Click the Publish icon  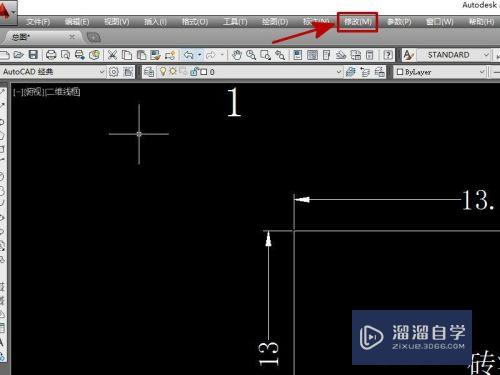(x=80, y=55)
